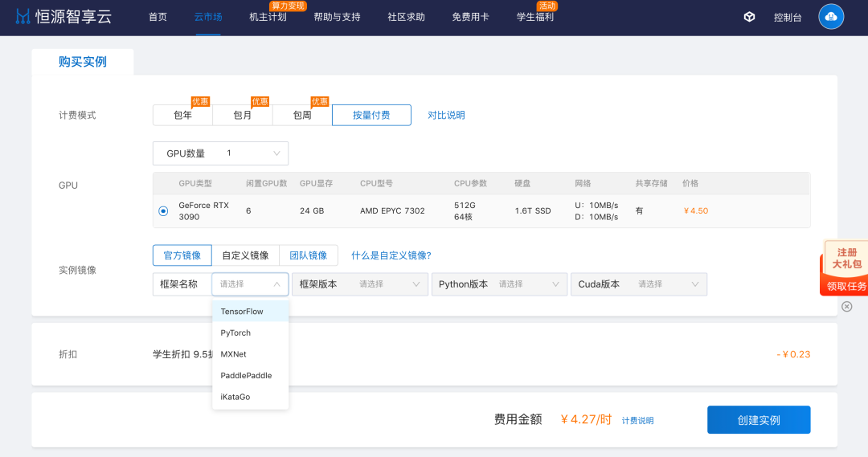Open 帮助与支持 in the navigation
Image resolution: width=868 pixels, height=457 pixels.
[337, 17]
